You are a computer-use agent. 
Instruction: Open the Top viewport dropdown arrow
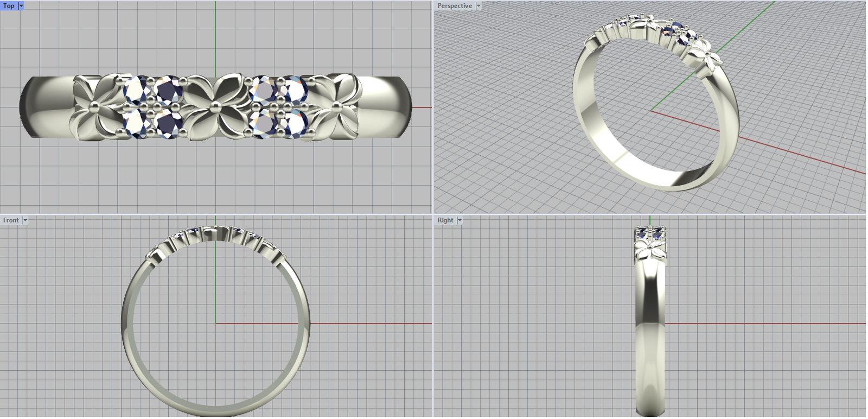21,6
